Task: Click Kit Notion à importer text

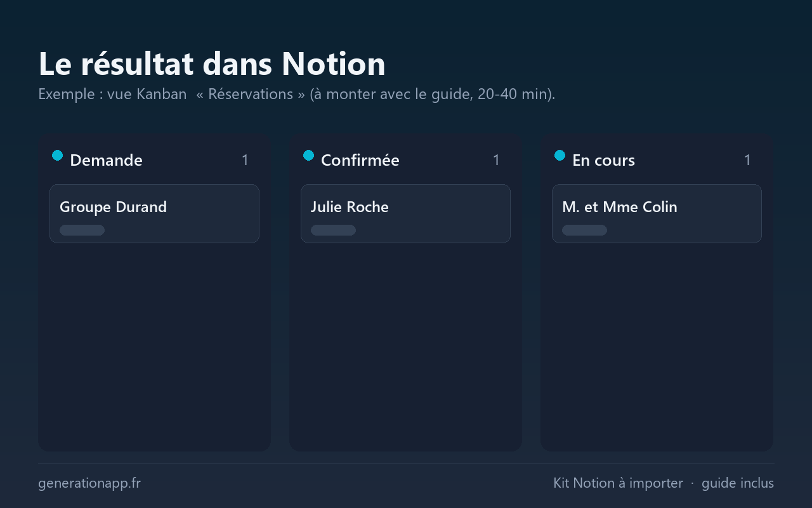Action: click(x=618, y=483)
